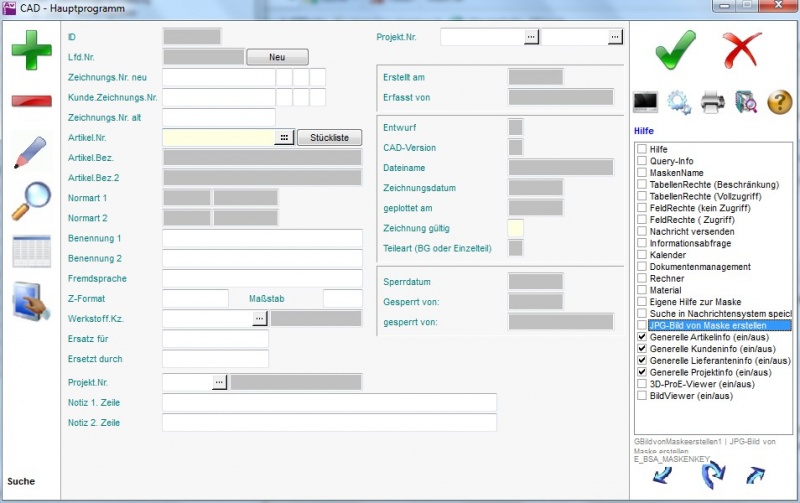Click the printer icon
The width and height of the screenshot is (800, 503).
point(712,101)
